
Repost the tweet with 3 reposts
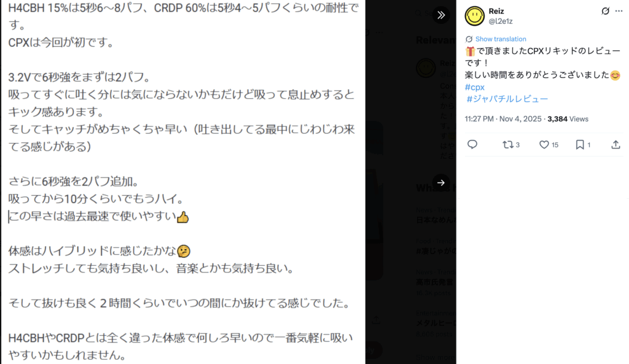coord(511,145)
